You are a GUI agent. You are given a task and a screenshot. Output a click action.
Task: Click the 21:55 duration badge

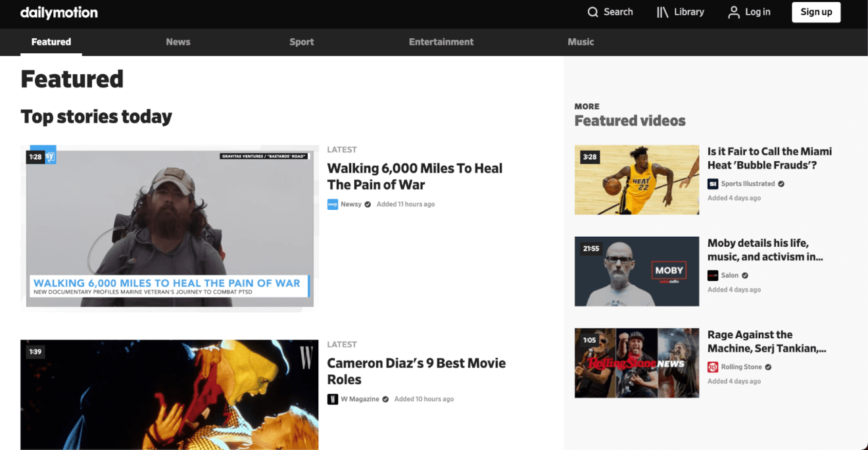(591, 249)
